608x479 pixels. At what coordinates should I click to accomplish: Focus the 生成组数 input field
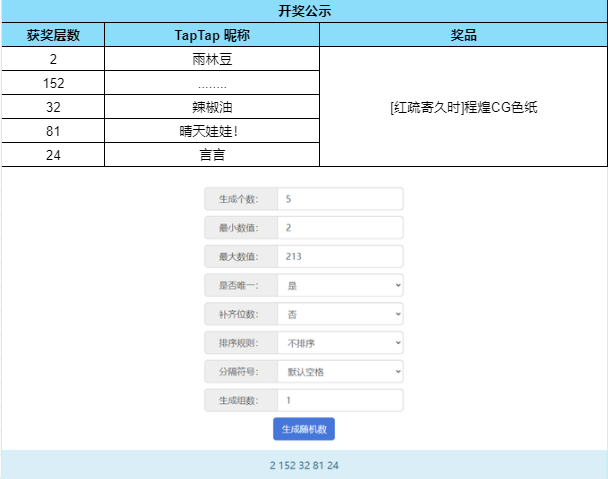[340, 400]
